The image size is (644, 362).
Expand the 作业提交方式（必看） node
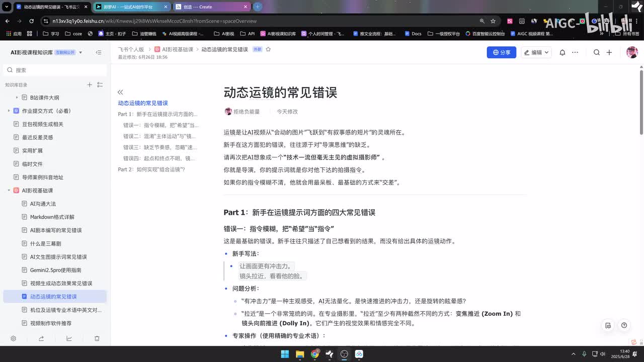click(9, 111)
